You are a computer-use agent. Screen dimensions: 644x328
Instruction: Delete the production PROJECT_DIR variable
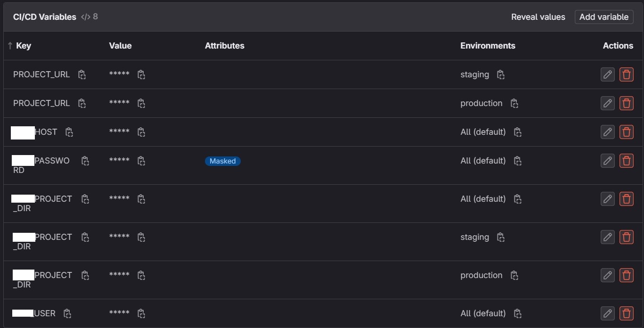click(627, 275)
